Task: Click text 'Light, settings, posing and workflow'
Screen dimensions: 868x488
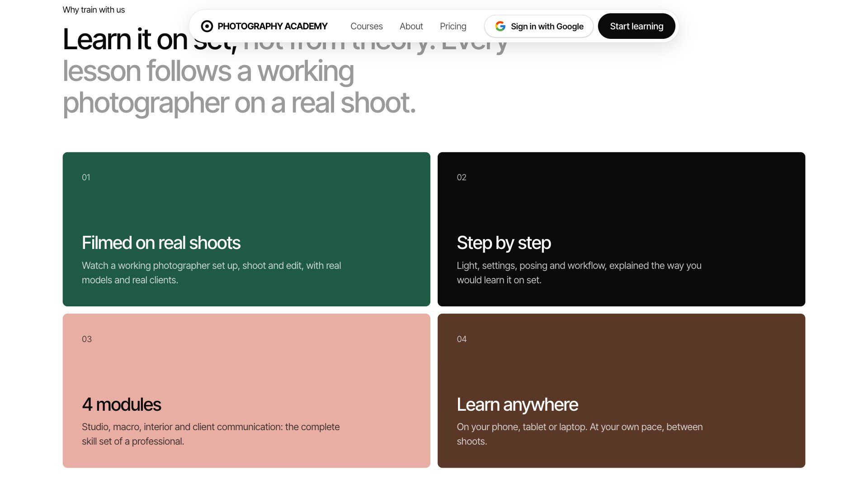Action: [x=531, y=266]
